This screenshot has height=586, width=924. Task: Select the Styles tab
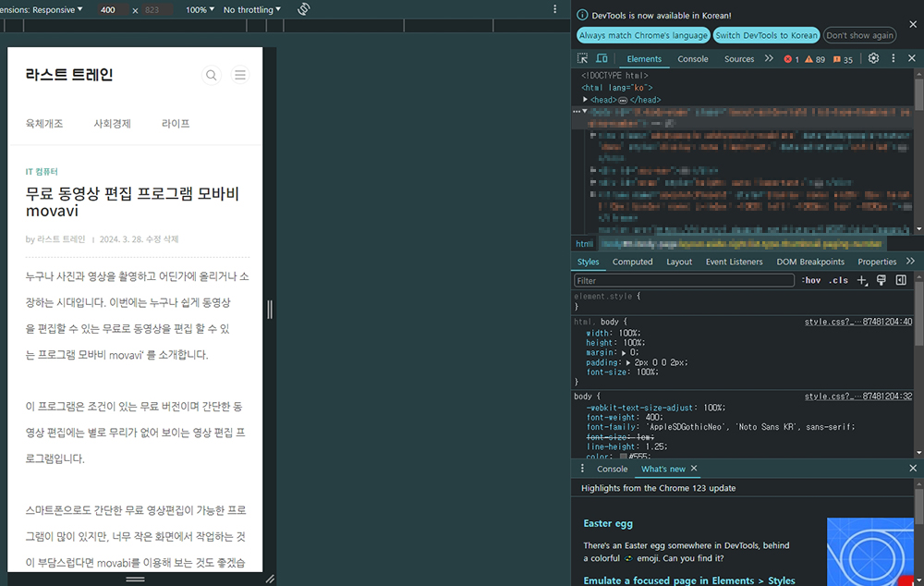click(588, 262)
